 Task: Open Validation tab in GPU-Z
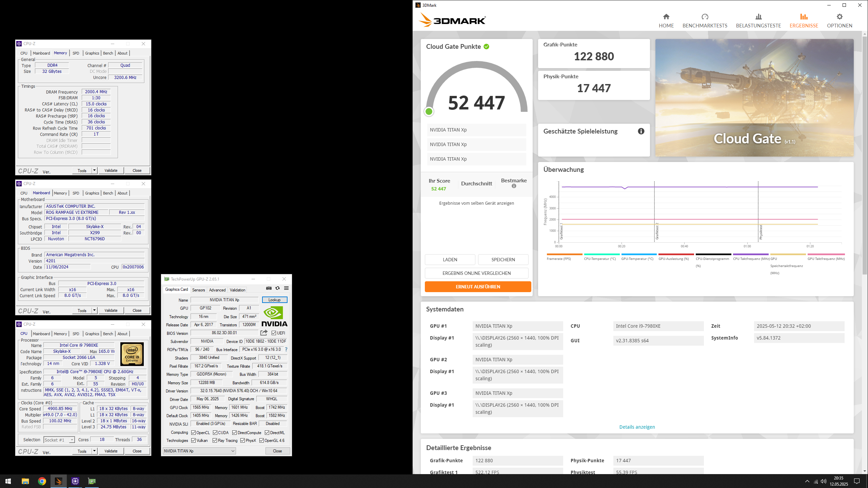(x=237, y=290)
